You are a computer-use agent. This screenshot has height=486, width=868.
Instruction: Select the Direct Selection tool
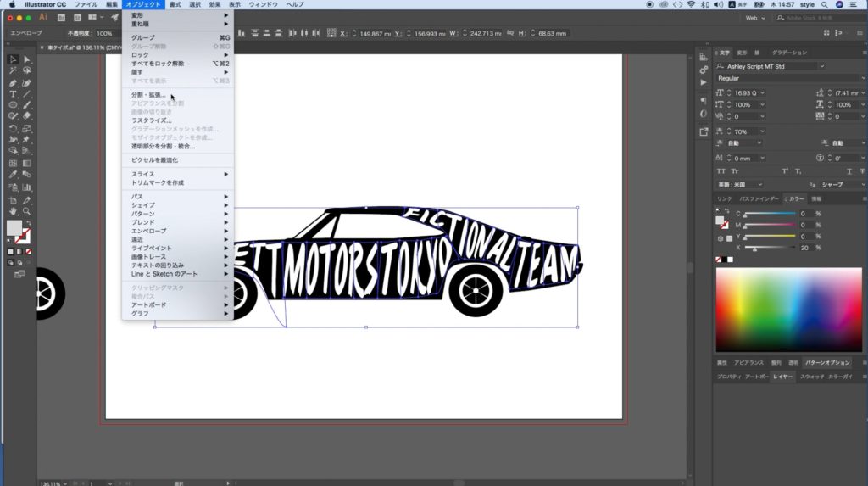(x=26, y=59)
